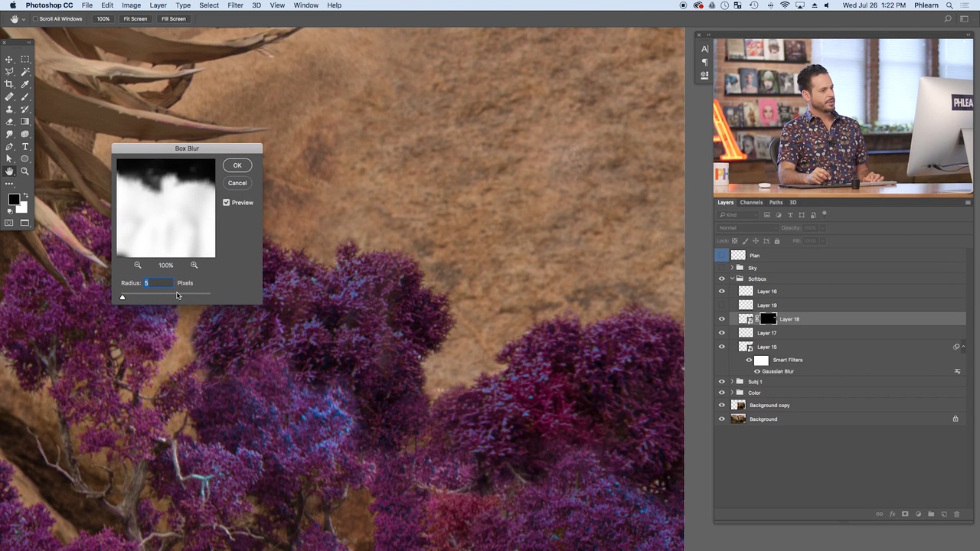980x551 pixels.
Task: Select the Lasso tool
Action: click(9, 71)
